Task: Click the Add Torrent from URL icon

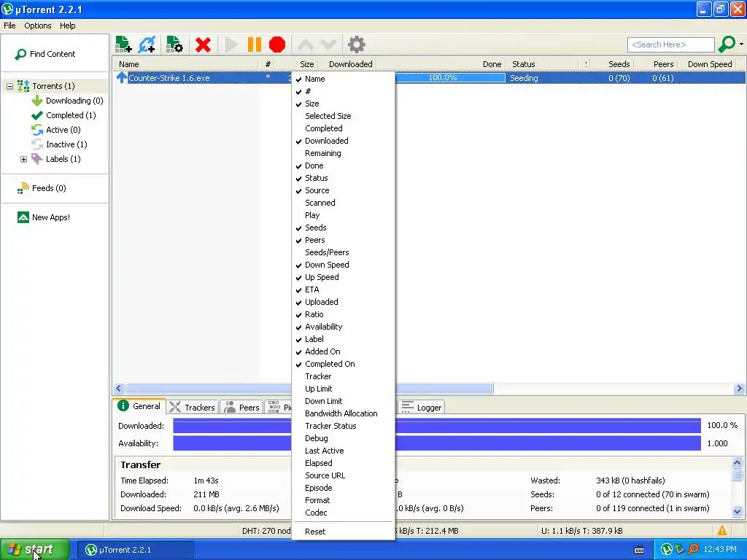Action: click(147, 44)
